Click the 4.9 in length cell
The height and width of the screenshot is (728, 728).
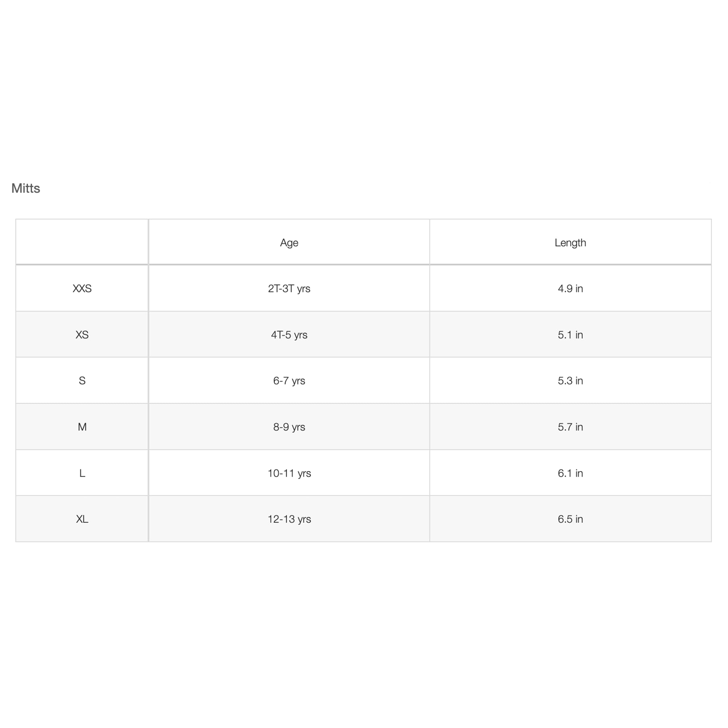pyautogui.click(x=570, y=289)
